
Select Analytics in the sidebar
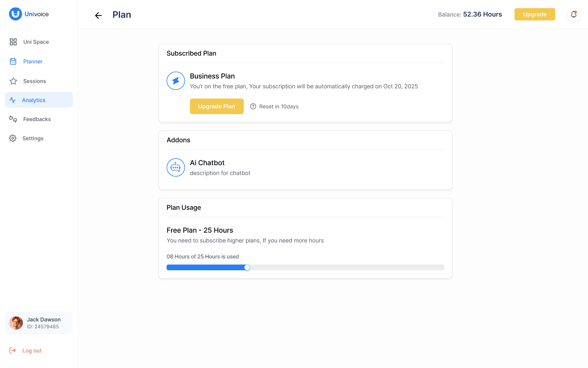39,100
